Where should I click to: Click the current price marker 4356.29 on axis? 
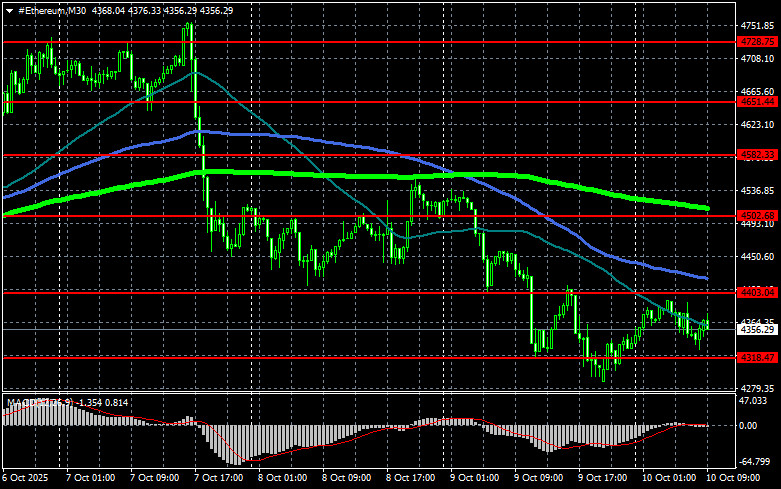[x=757, y=330]
